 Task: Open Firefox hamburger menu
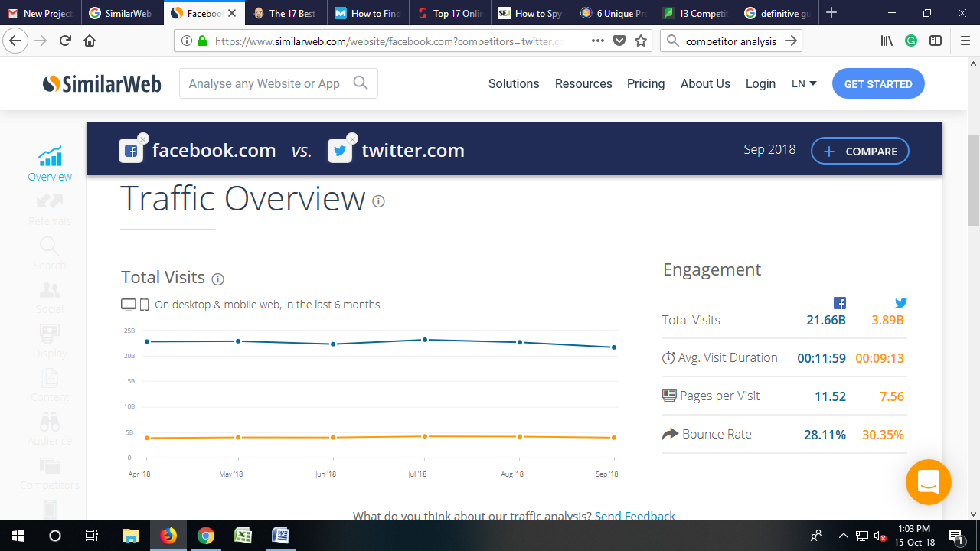coord(965,41)
